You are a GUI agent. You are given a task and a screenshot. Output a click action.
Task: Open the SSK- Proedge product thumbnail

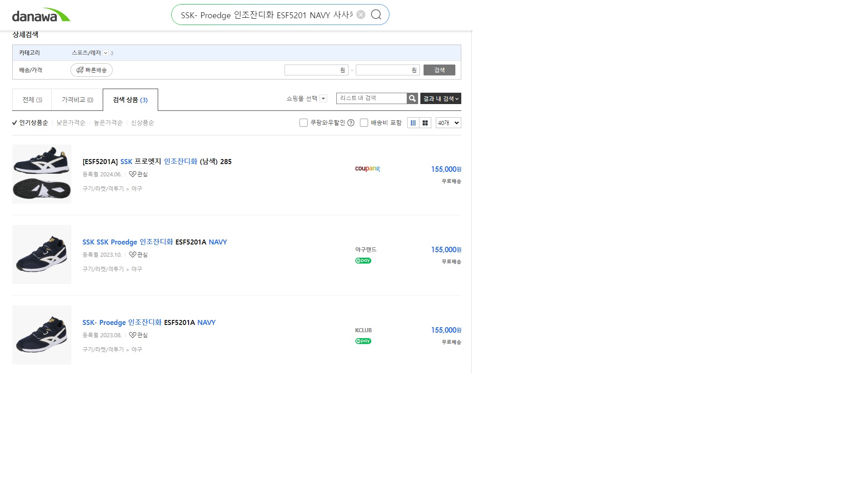[x=42, y=335]
